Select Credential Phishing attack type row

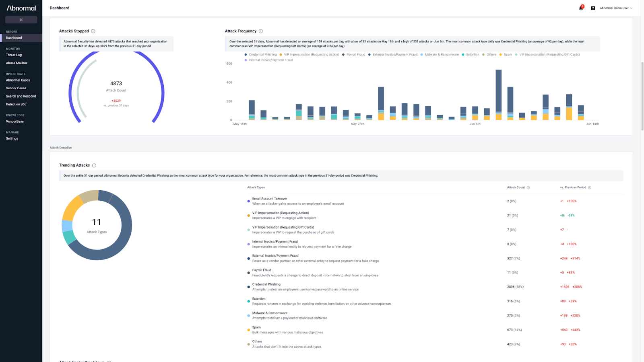click(435, 287)
